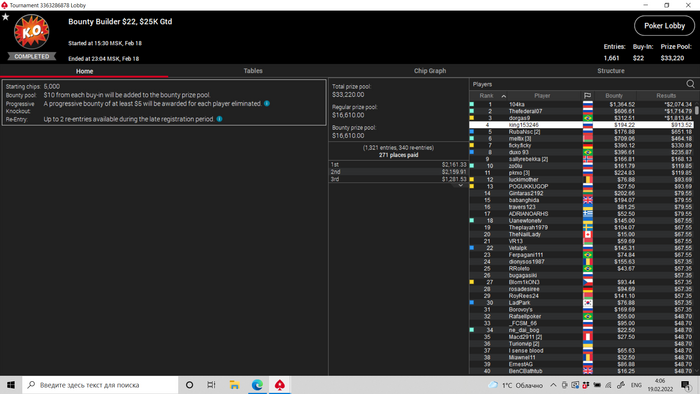700x394 pixels.
Task: Switch to the Home tab
Action: pos(84,71)
